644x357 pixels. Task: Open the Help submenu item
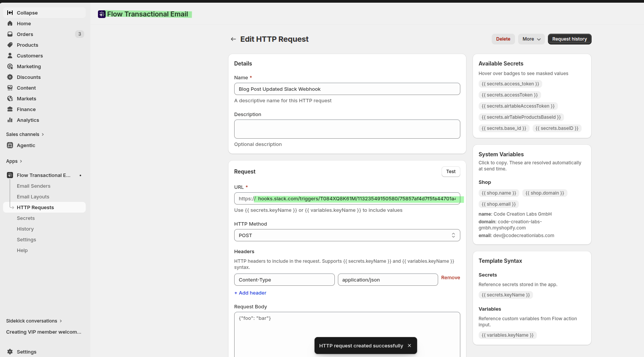22,250
